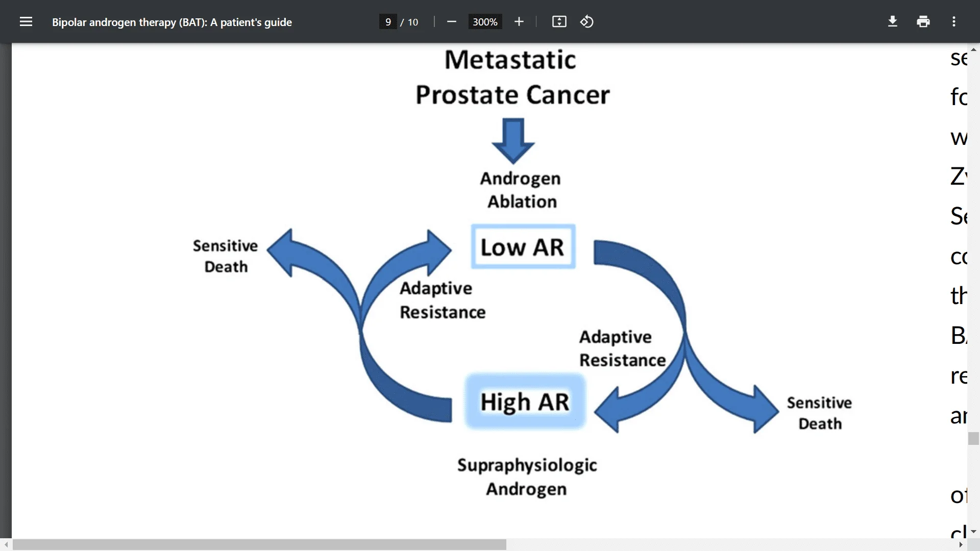The image size is (980, 551).
Task: Open the more actions menu
Action: pos(954,21)
